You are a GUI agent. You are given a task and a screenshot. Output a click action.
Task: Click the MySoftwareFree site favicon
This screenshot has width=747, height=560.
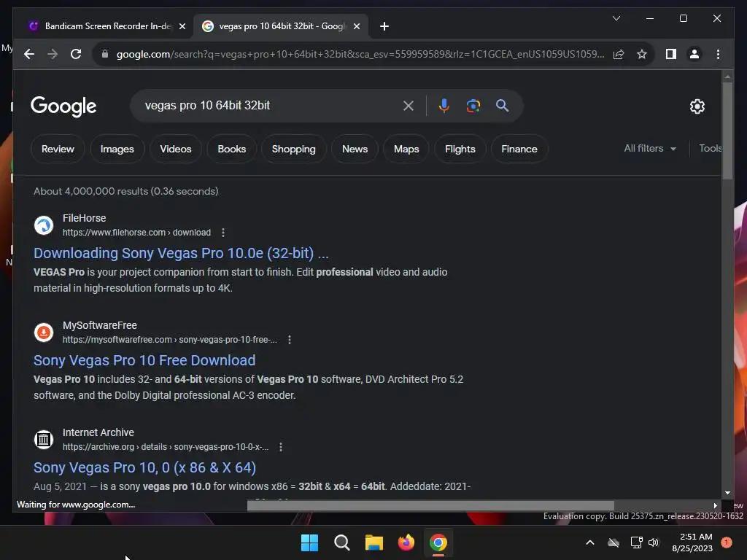(x=43, y=332)
